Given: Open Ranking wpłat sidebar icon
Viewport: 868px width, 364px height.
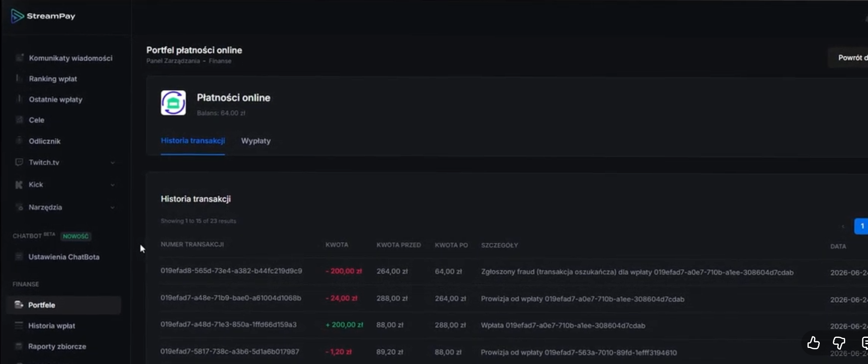Looking at the screenshot, I should coord(19,78).
